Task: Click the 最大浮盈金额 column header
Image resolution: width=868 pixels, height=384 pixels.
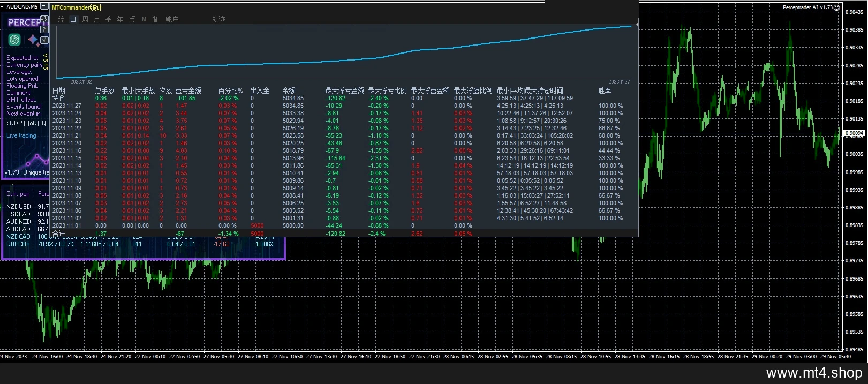Action: point(430,91)
